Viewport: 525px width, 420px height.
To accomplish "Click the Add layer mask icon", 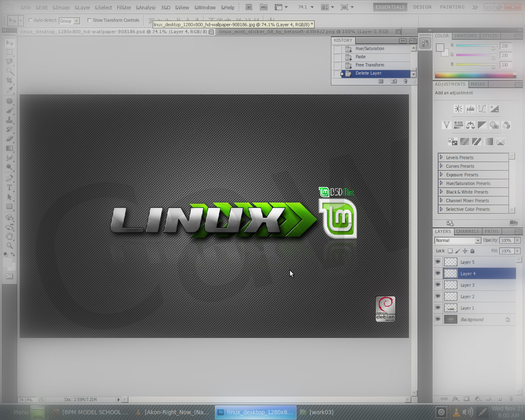I will tap(466, 399).
